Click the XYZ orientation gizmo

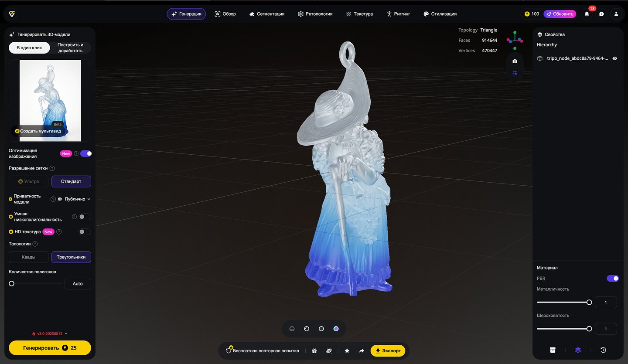pos(515,40)
